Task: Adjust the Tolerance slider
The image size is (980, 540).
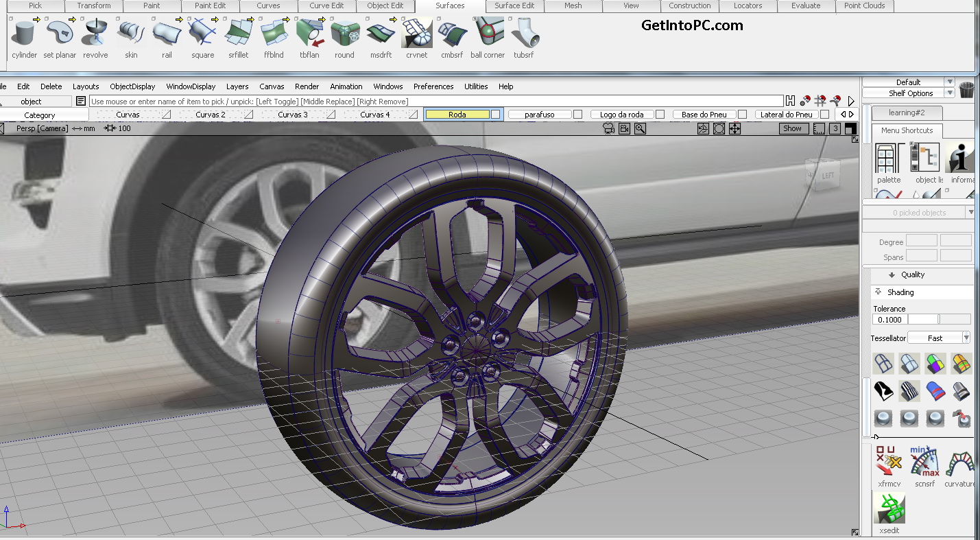Action: click(x=939, y=319)
